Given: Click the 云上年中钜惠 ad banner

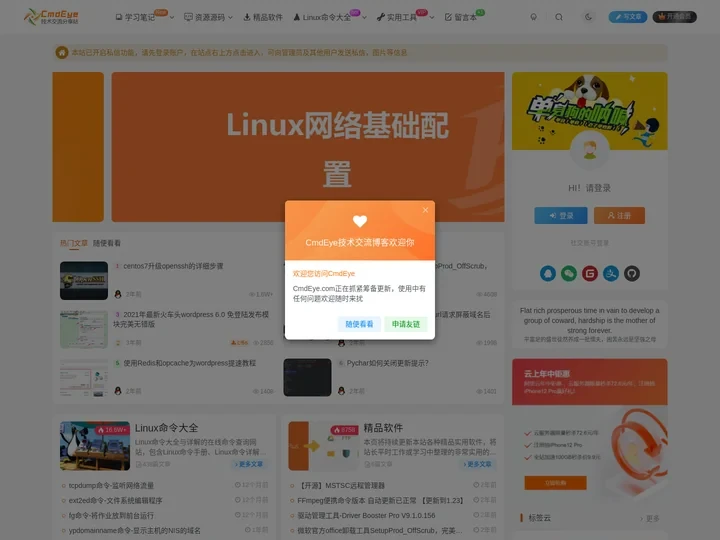Looking at the screenshot, I should point(590,382).
